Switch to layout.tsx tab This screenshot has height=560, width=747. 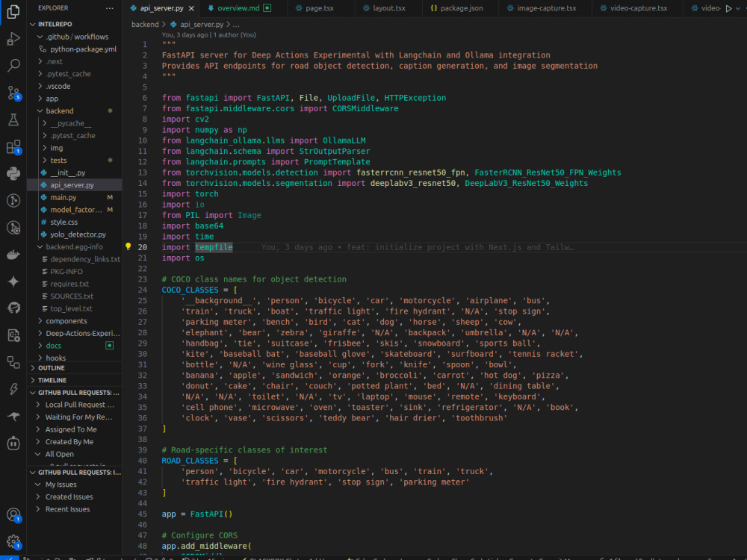pyautogui.click(x=388, y=8)
